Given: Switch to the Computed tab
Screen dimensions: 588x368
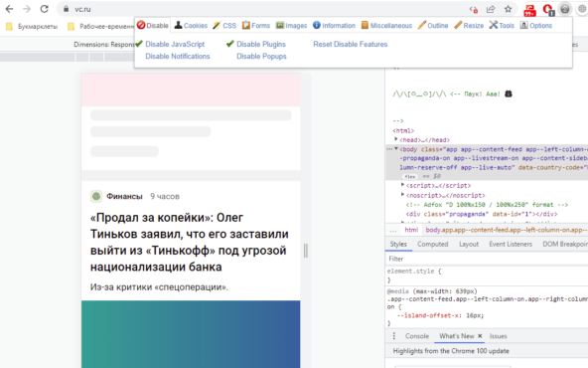Looking at the screenshot, I should click(x=433, y=244).
